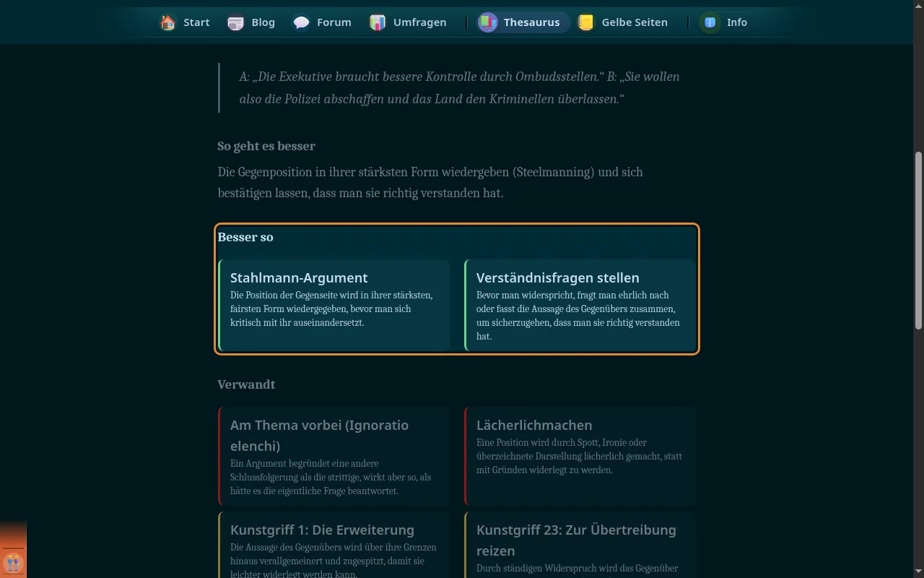Click the Thesaurus book icon
This screenshot has height=578, width=924.
point(488,22)
